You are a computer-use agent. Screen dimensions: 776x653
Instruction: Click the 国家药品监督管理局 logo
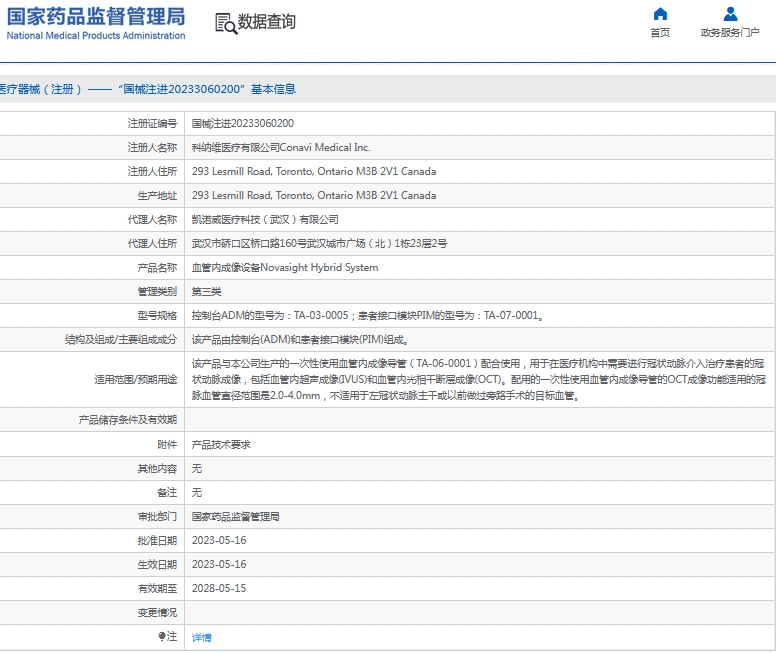click(96, 23)
